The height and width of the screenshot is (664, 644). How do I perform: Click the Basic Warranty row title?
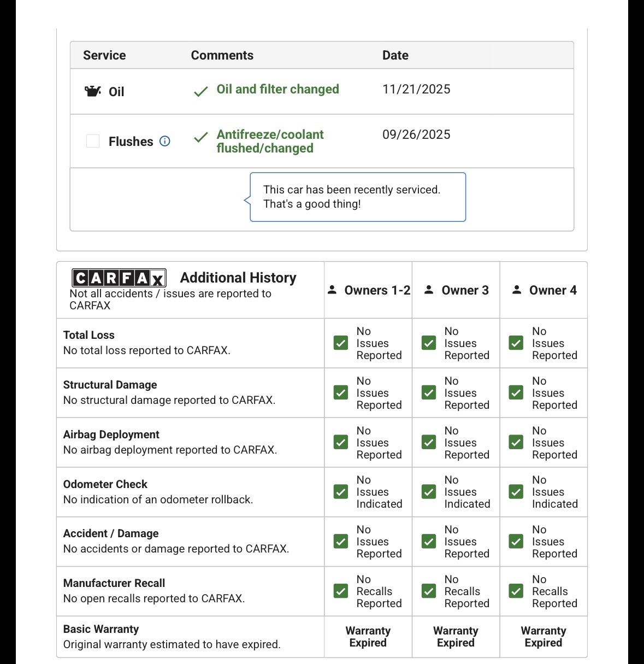tap(101, 629)
